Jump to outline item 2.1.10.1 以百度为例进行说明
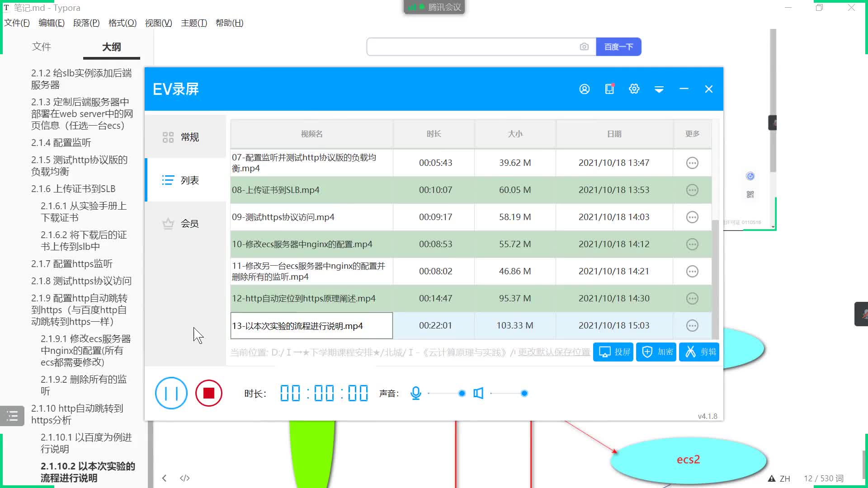868x488 pixels. pos(86,443)
